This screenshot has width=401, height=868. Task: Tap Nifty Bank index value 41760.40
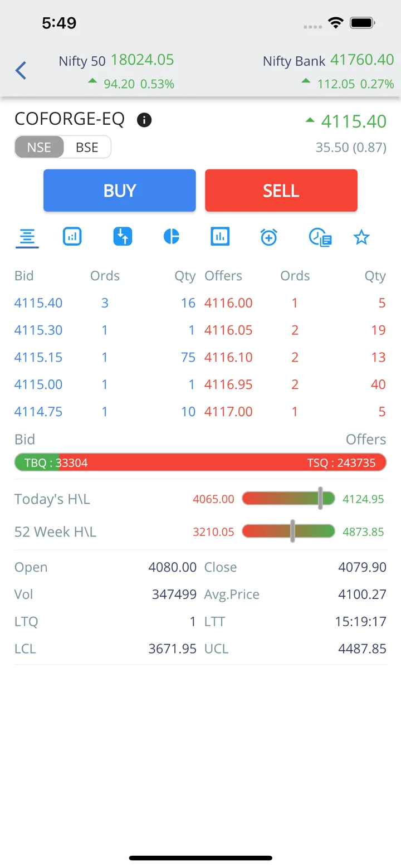362,60
